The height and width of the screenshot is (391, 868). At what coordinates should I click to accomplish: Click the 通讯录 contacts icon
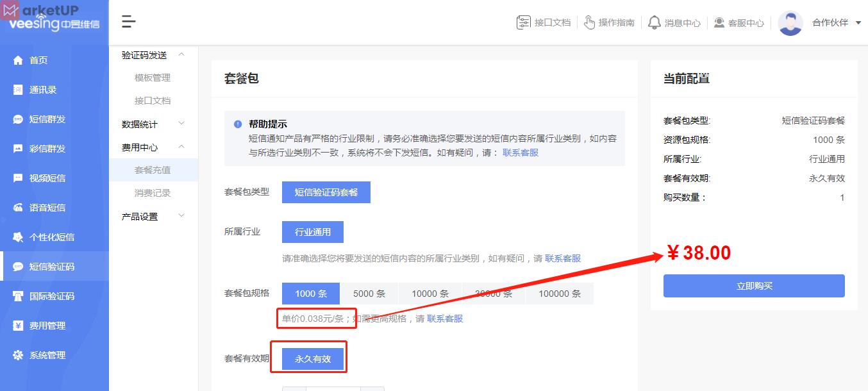tap(18, 90)
